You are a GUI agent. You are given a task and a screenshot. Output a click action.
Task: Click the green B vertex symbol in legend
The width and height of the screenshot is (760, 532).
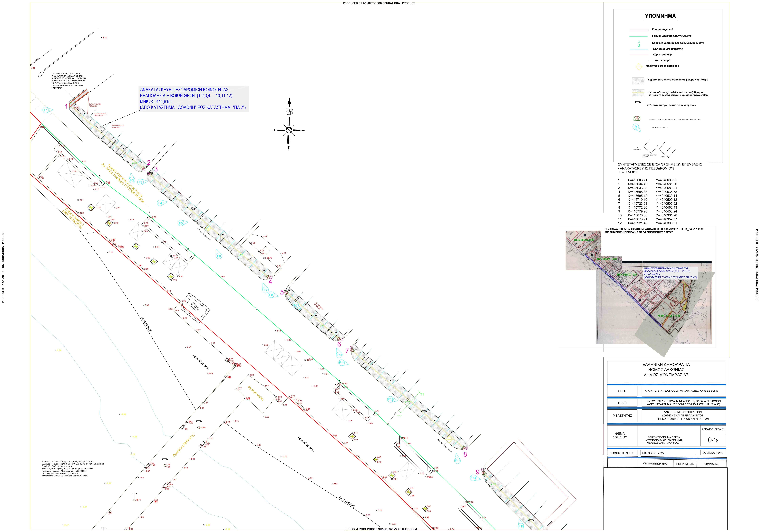pos(639,44)
